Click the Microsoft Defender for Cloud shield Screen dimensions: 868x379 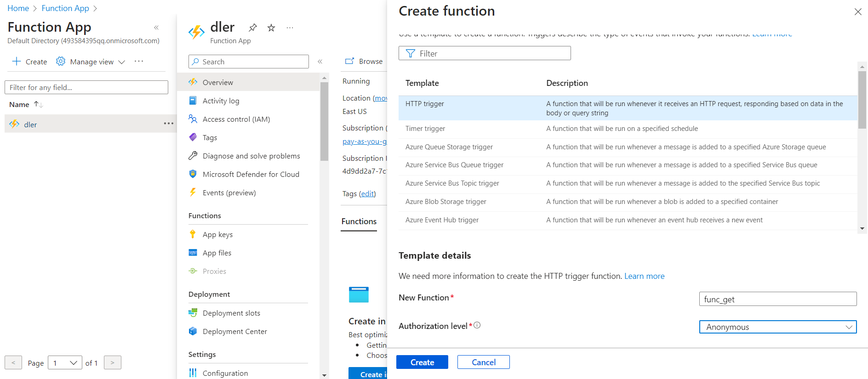(x=193, y=174)
